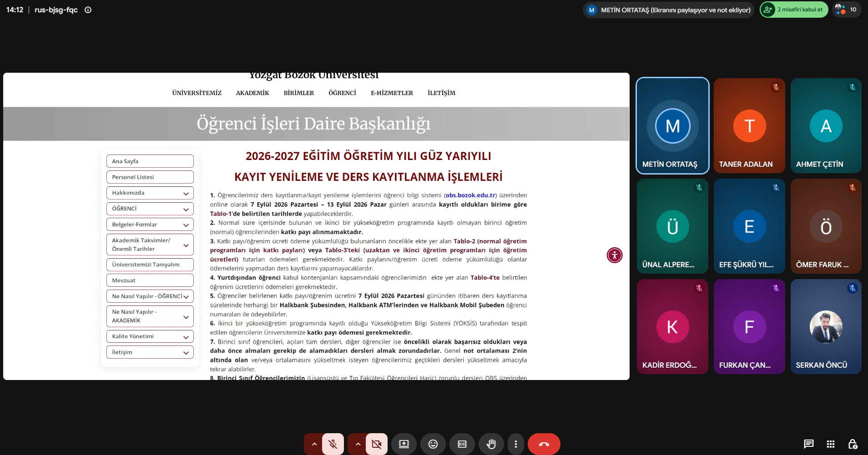Expand video settings arrow beside camera

tap(358, 444)
